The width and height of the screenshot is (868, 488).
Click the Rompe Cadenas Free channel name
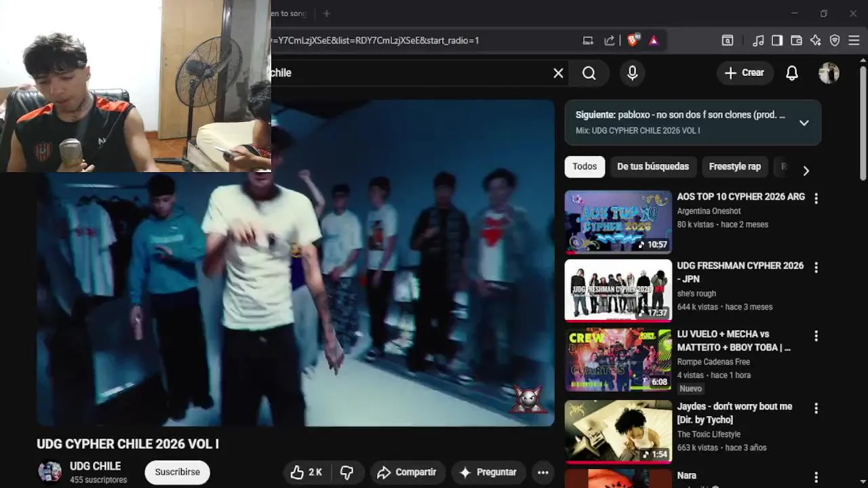(x=713, y=362)
